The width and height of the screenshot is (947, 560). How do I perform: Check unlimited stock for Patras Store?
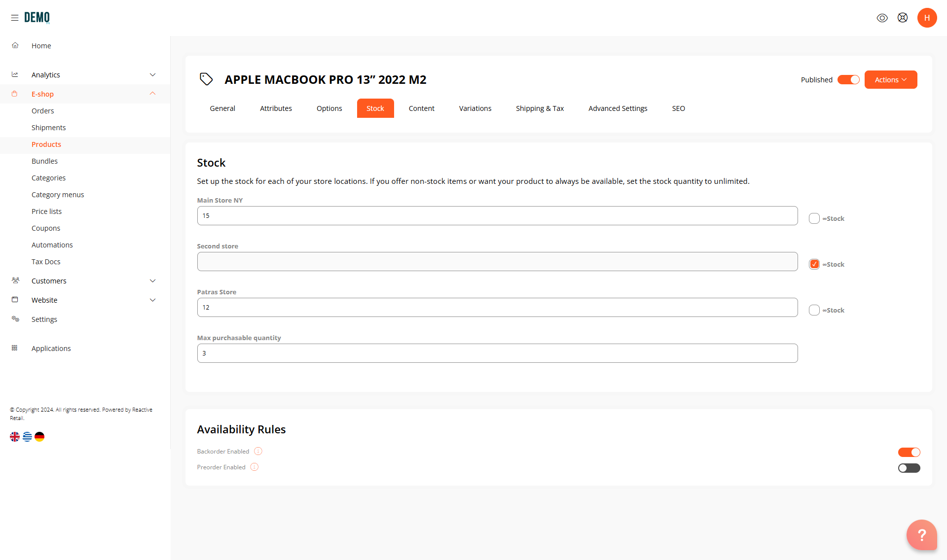(814, 310)
